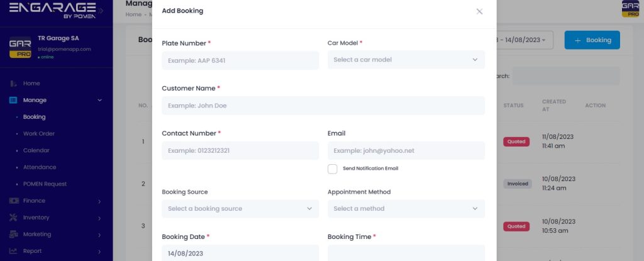The image size is (644, 261).
Task: Click the Home icon in sidebar
Action: [x=13, y=84]
